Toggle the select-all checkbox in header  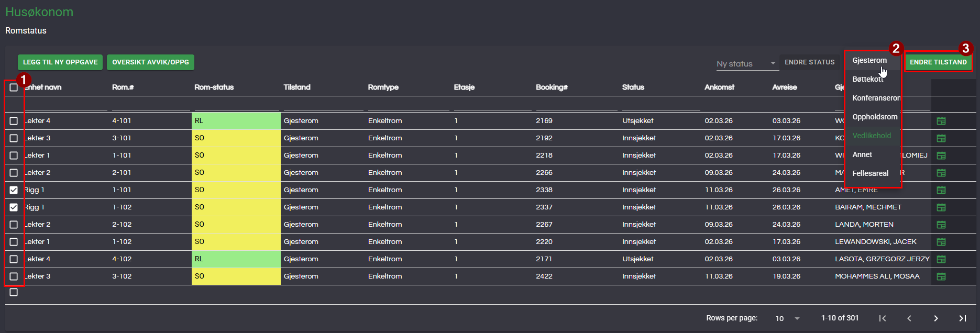point(14,87)
